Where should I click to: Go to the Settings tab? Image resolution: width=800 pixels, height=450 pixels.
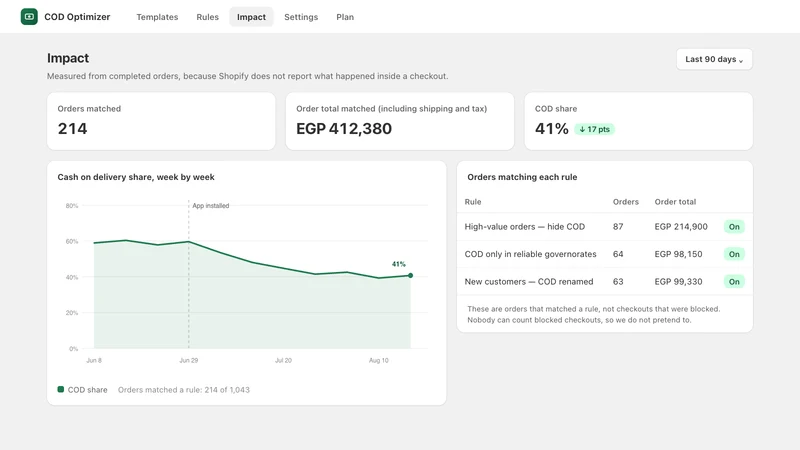301,17
